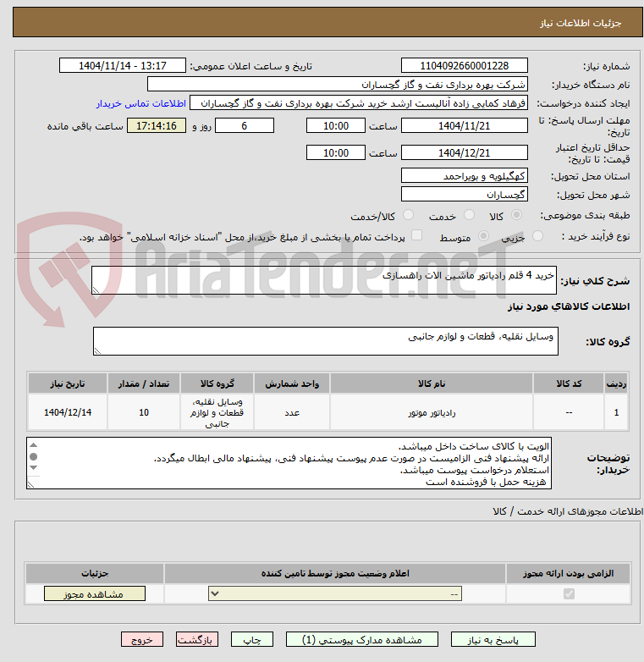Click the چاپ print button

click(x=252, y=639)
